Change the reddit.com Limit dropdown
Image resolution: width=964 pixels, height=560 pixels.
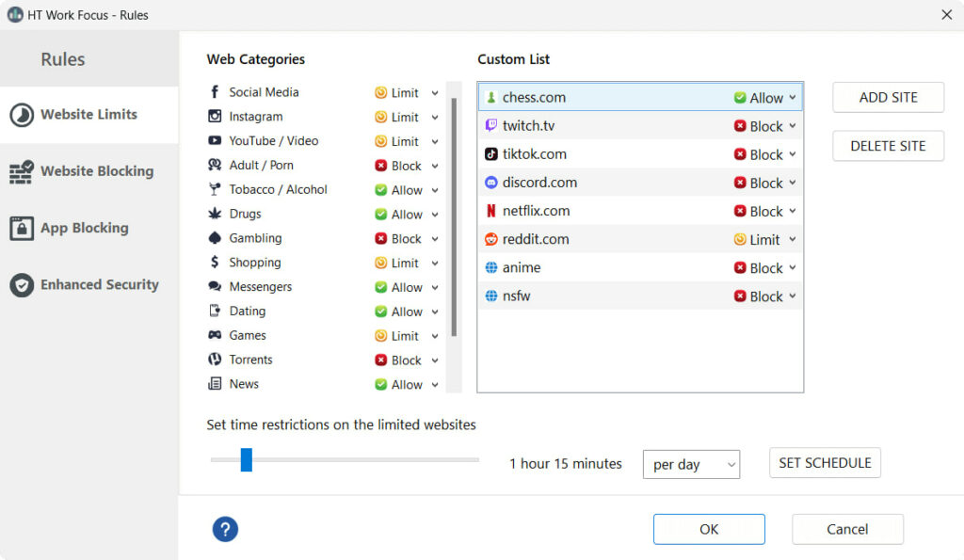[764, 240]
